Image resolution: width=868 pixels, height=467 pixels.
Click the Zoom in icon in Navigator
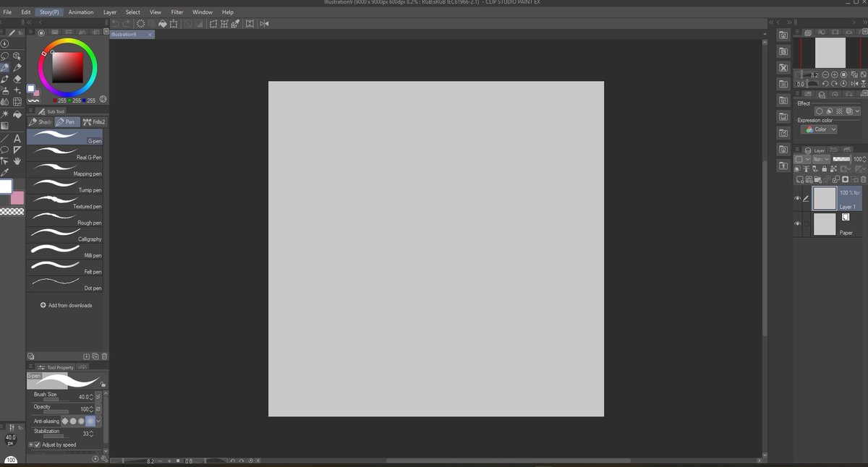point(834,75)
